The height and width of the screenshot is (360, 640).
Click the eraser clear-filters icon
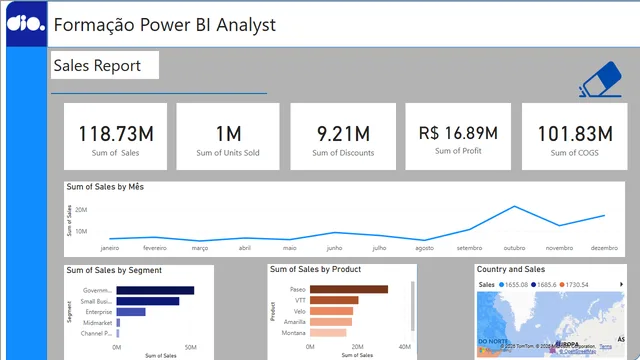(600, 79)
